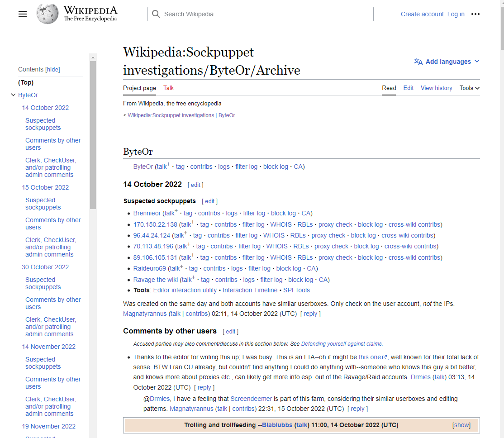Hide the Contents sidebar

(x=53, y=70)
